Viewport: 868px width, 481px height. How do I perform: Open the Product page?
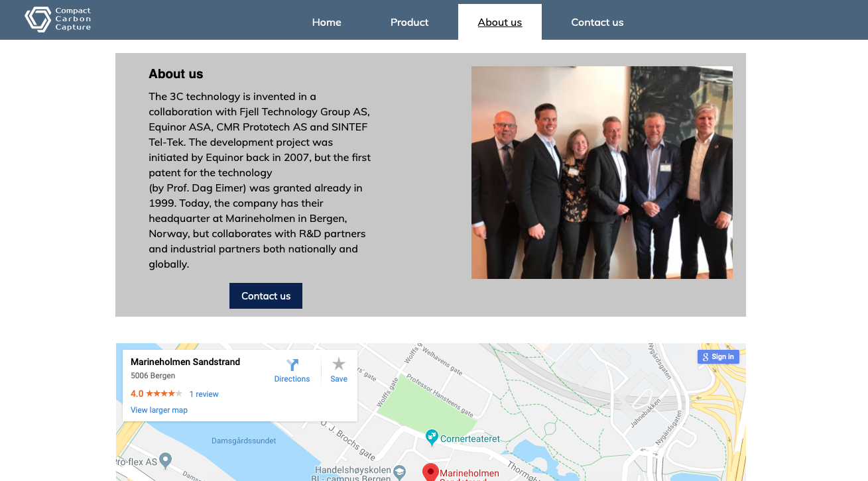[409, 22]
